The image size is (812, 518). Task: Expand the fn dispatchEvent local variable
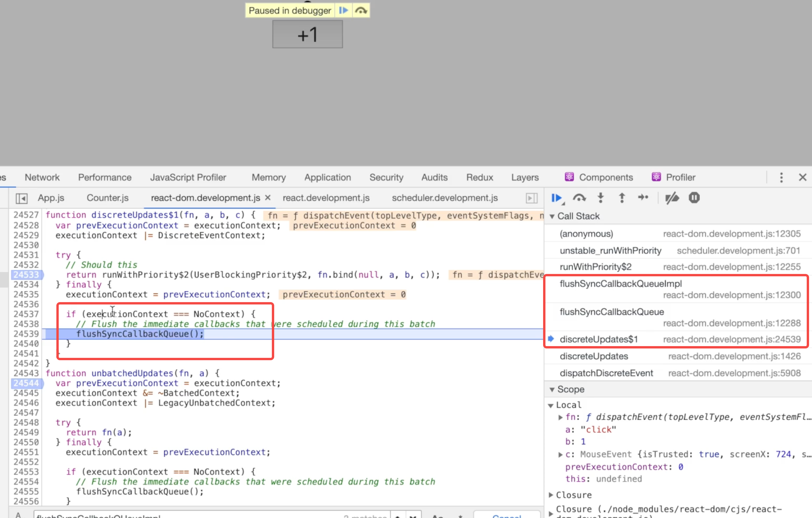560,417
